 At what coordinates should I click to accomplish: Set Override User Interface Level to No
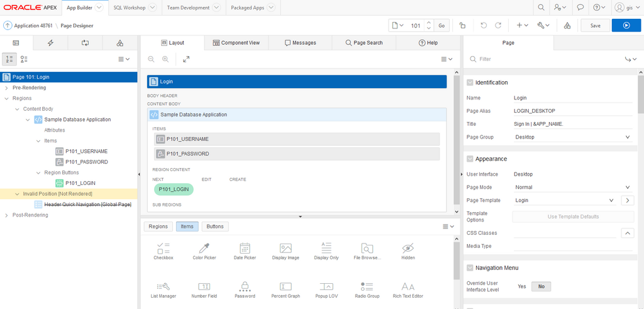pos(541,286)
